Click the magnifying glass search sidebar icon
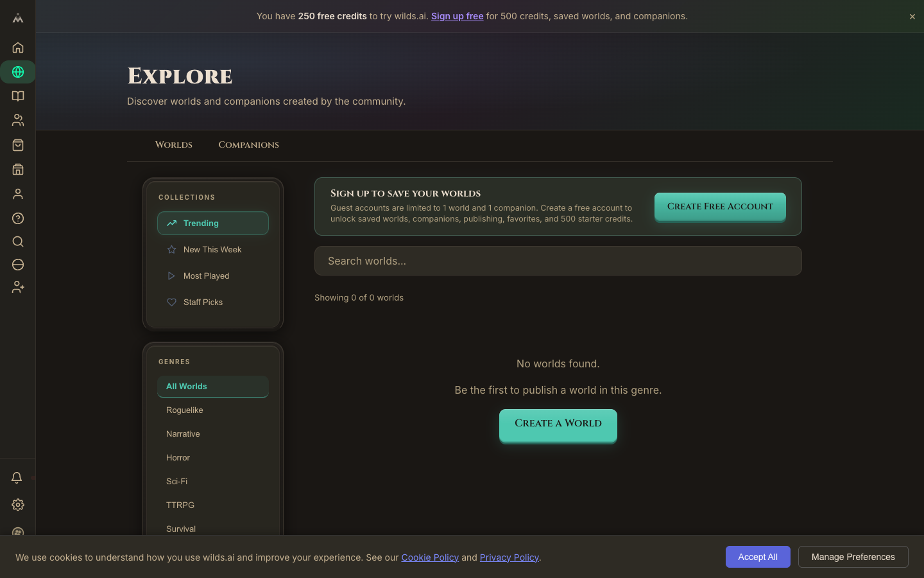Screen dimensions: 924x578 point(18,241)
